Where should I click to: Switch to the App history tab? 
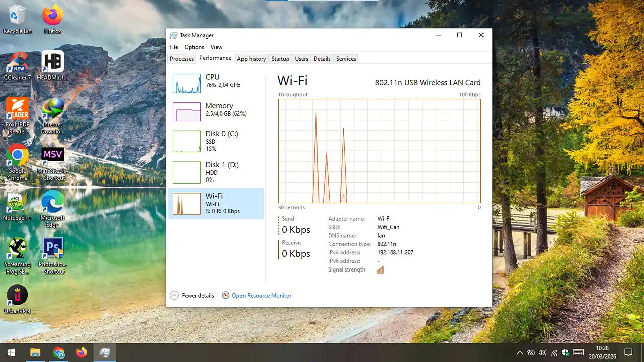[x=251, y=59]
